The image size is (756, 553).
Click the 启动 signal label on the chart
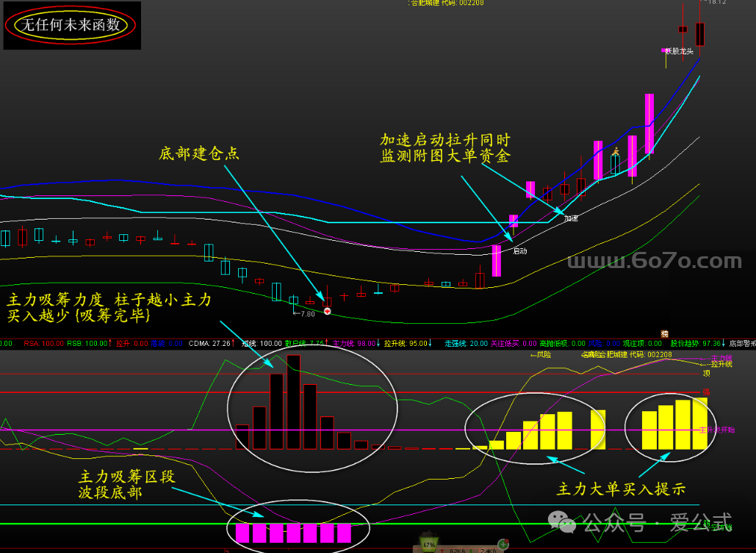pyautogui.click(x=519, y=251)
